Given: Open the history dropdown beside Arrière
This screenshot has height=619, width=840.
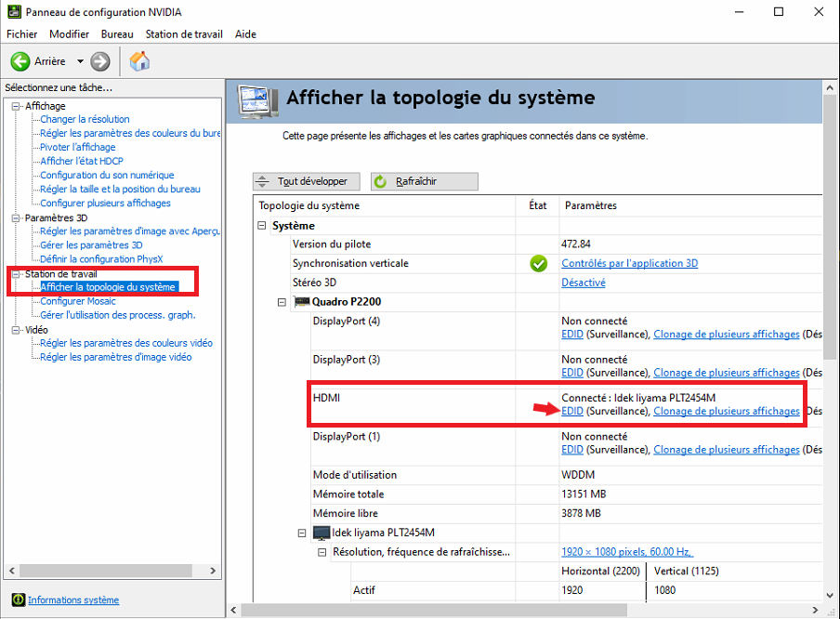Looking at the screenshot, I should coord(80,61).
